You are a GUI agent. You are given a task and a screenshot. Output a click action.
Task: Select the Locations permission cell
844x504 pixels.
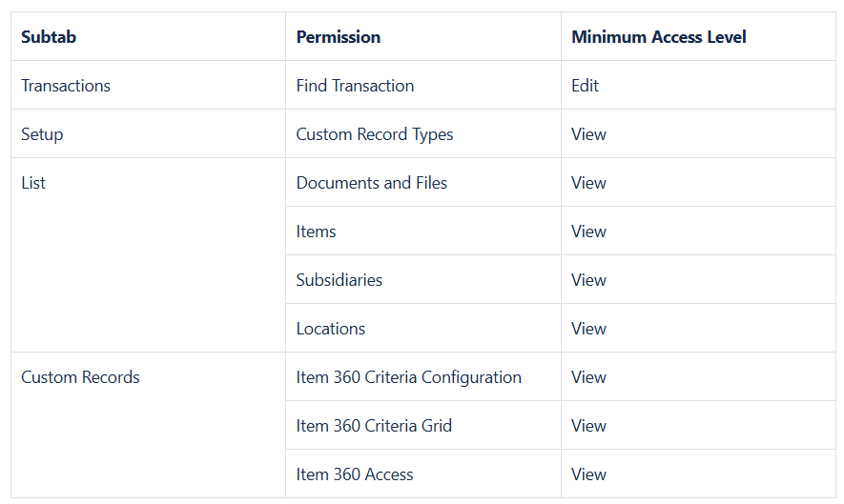[x=330, y=329]
